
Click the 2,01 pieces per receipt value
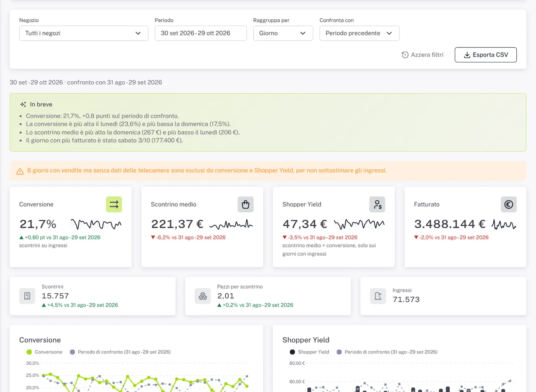[226, 296]
